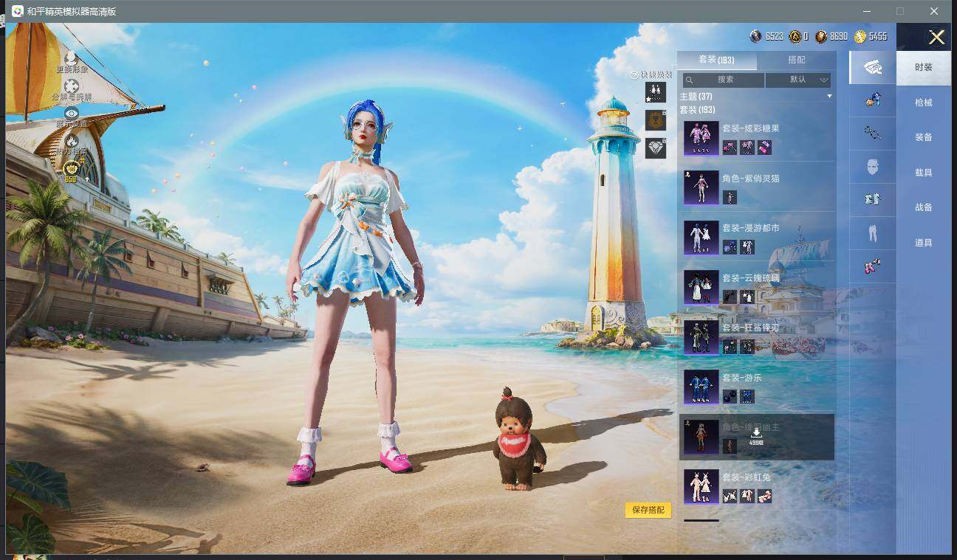Switch to the 套装(193) tab
Image resolution: width=957 pixels, height=560 pixels.
716,60
